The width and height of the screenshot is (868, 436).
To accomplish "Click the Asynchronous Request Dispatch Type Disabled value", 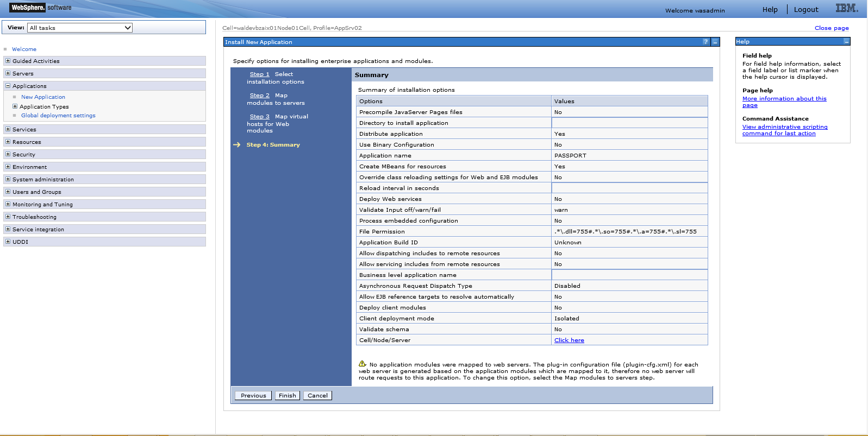I will pos(567,286).
